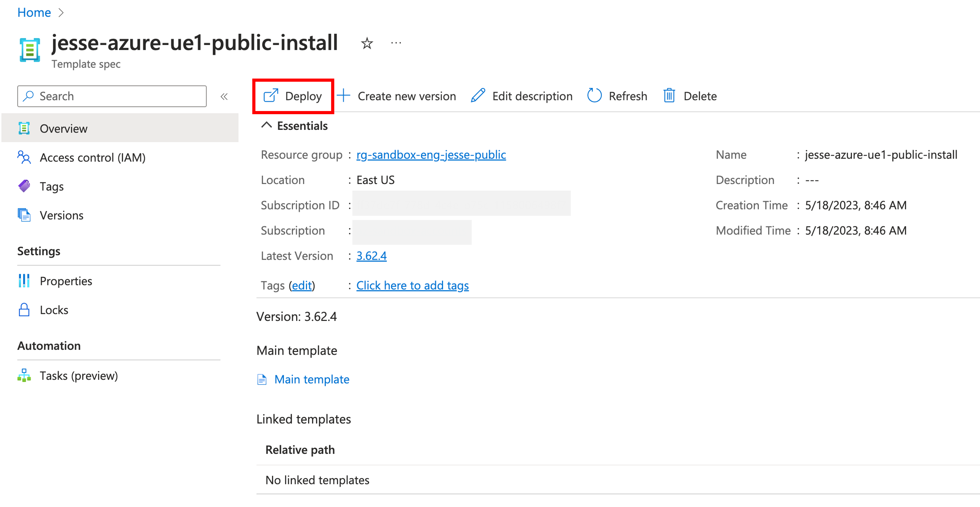Screen dimensions: 980x507
Task: Click the Creation Time value
Action: (855, 205)
